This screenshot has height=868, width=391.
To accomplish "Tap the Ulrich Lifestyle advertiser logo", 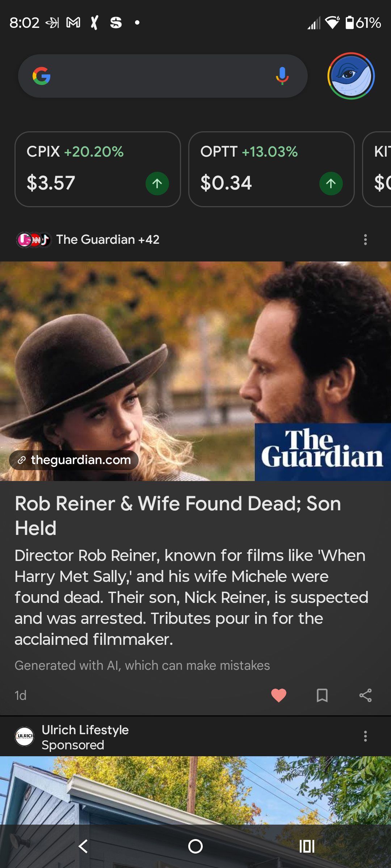I will (24, 736).
